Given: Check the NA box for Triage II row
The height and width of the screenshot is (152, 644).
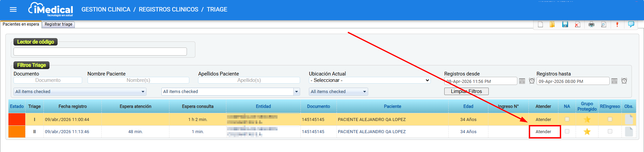Looking at the screenshot, I should (567, 131).
